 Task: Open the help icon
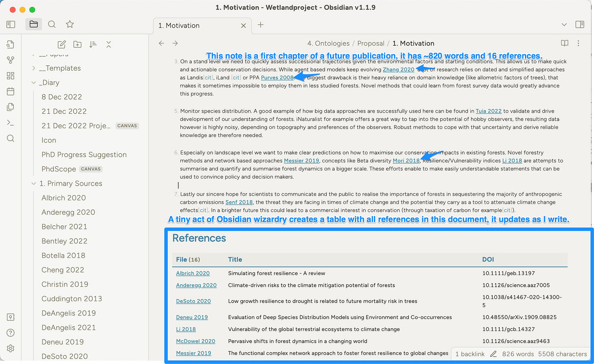[x=11, y=333]
